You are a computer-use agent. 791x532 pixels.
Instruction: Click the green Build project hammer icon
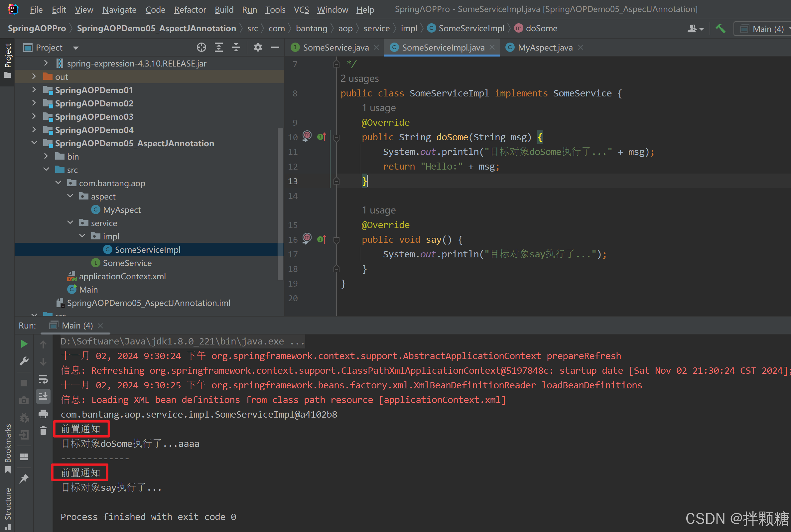click(x=720, y=29)
